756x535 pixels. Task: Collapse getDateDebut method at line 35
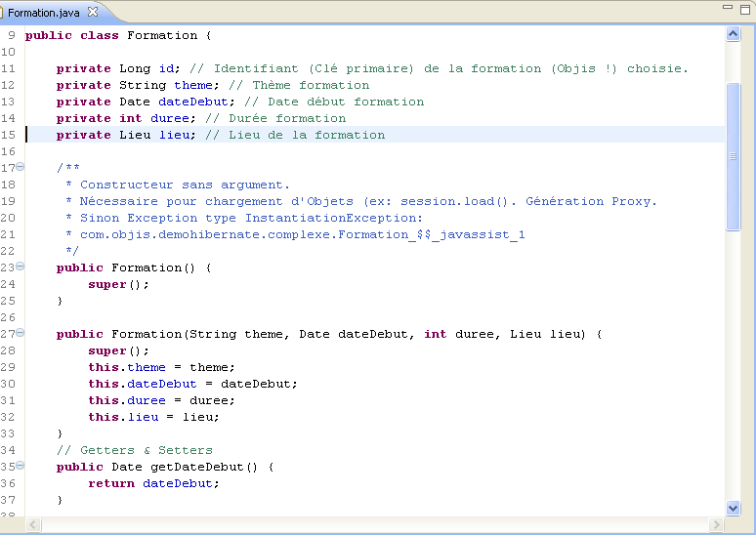[21, 465]
